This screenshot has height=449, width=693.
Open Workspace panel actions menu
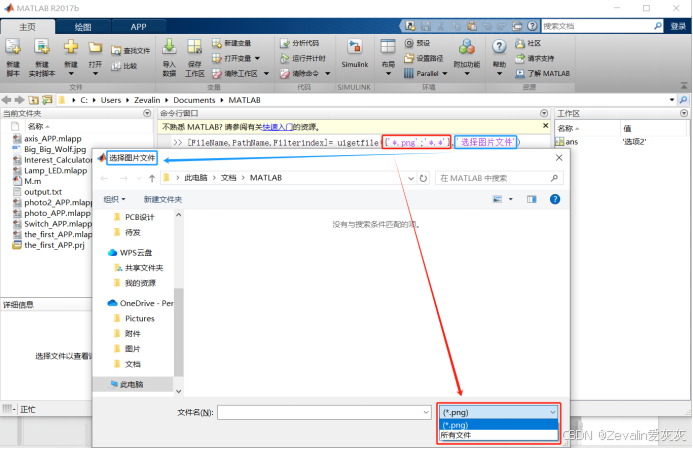pos(684,114)
